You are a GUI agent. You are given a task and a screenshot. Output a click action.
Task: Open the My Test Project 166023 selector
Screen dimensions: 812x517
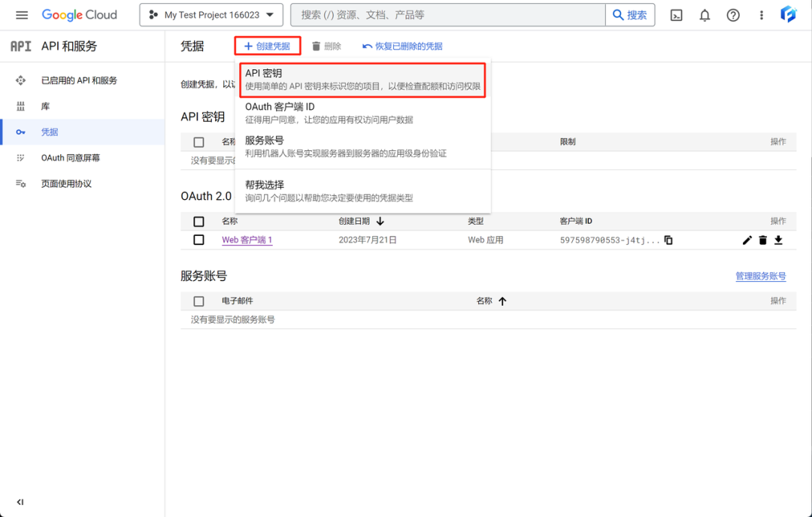click(x=211, y=15)
